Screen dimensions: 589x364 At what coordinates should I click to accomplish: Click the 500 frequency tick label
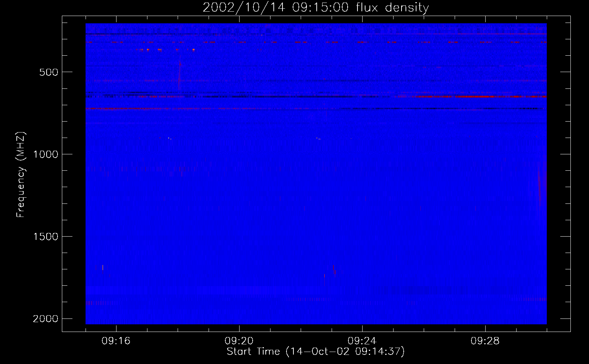point(49,72)
